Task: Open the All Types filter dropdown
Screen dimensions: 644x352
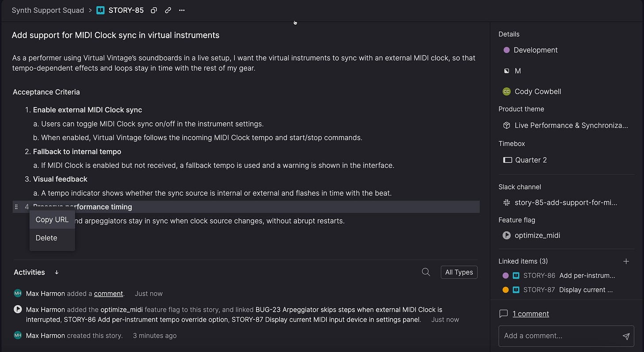Action: 459,272
